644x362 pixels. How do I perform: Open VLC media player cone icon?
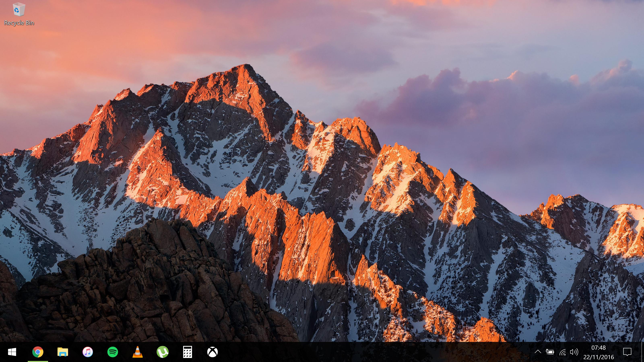point(137,352)
